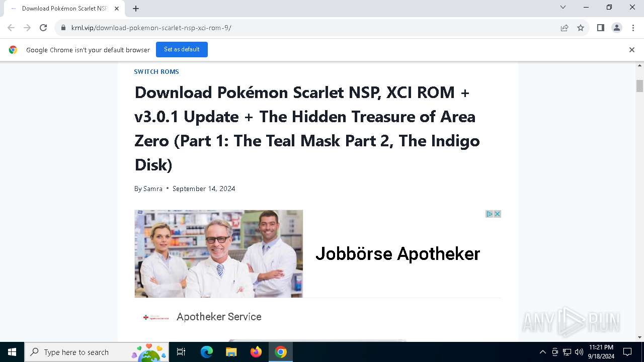This screenshot has width=644, height=362.
Task: Open the SWITCH ROMS category link
Action: (156, 71)
